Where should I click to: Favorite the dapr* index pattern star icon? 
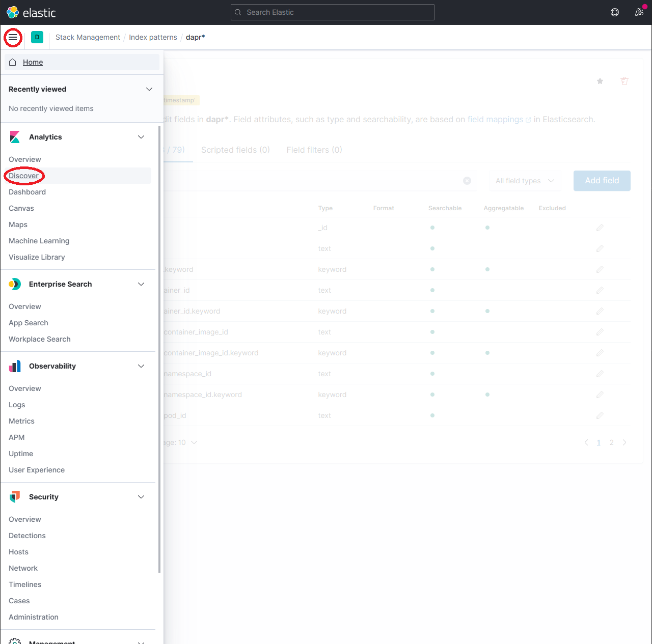[x=600, y=81]
